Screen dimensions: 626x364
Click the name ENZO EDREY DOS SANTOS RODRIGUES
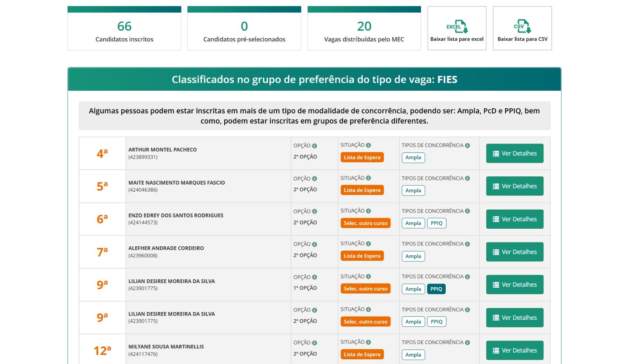pos(176,215)
